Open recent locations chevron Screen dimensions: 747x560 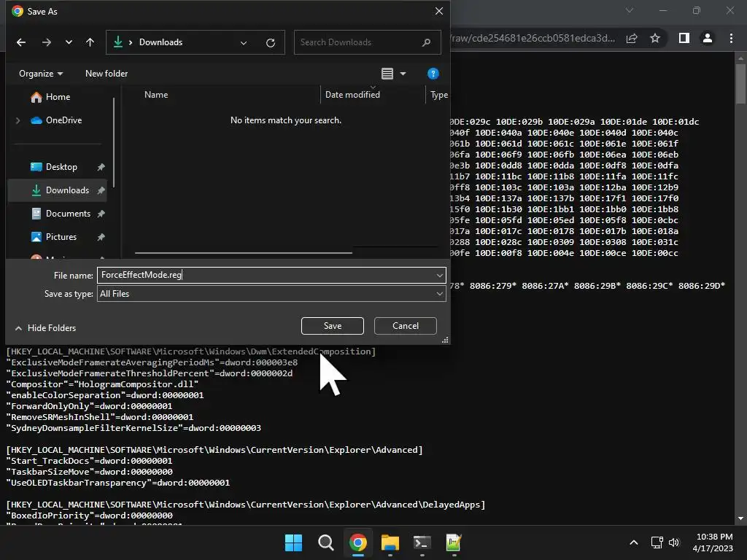pyautogui.click(x=69, y=42)
